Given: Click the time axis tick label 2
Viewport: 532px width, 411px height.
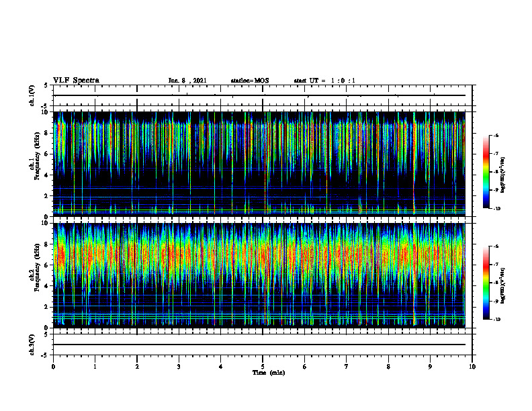Looking at the screenshot, I should 137,367.
